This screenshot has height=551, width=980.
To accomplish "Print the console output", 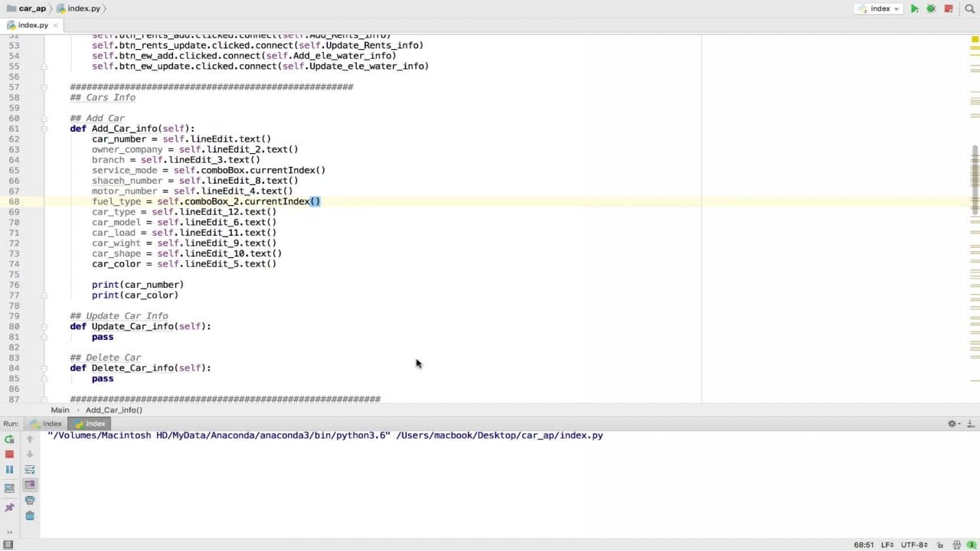I will [x=30, y=500].
